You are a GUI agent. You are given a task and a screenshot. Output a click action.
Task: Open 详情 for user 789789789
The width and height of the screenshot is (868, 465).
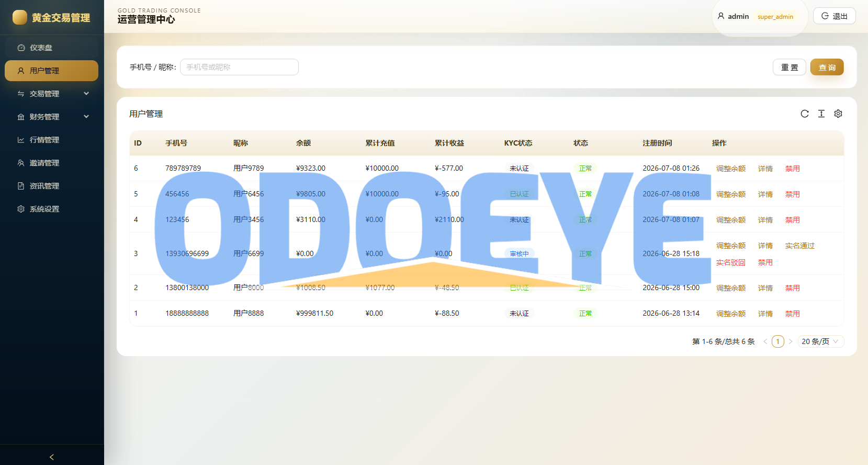(765, 169)
